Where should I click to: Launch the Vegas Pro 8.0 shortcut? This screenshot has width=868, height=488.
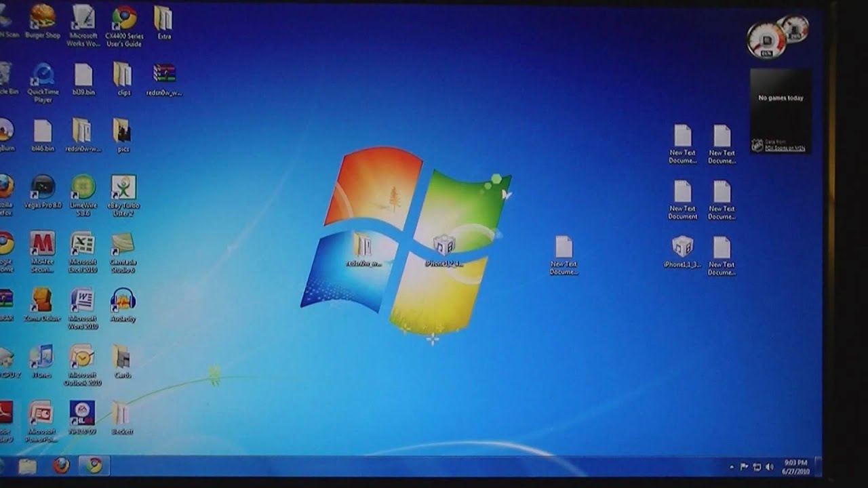click(44, 192)
